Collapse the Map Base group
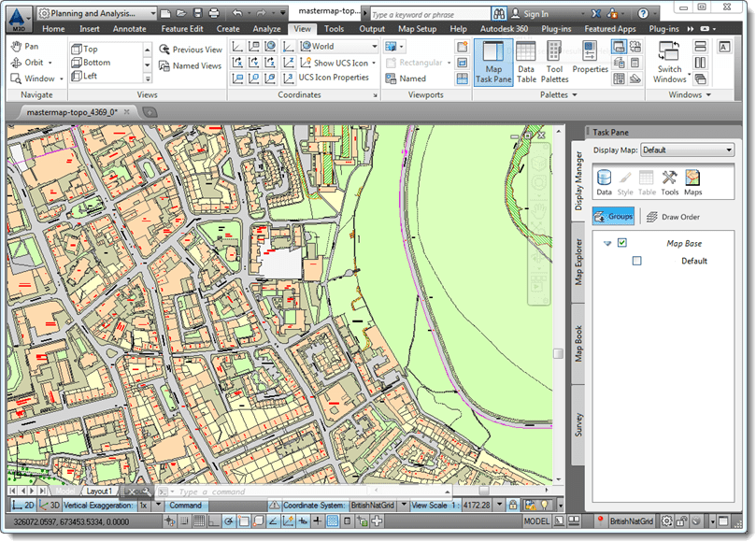 pyautogui.click(x=607, y=244)
